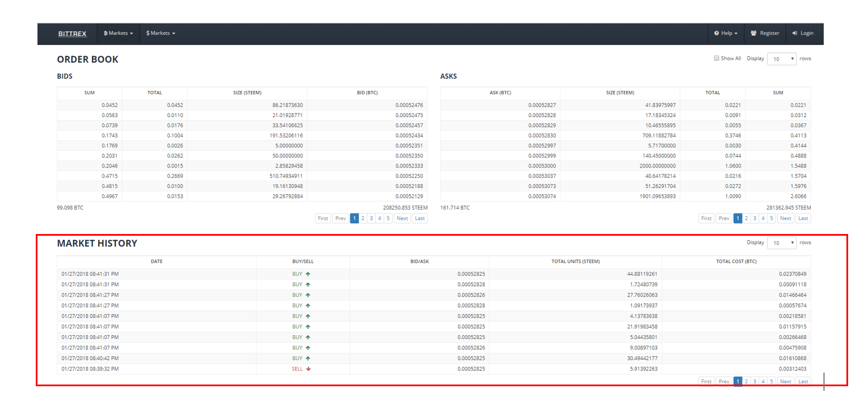
Task: Click the Login link
Action: point(803,34)
